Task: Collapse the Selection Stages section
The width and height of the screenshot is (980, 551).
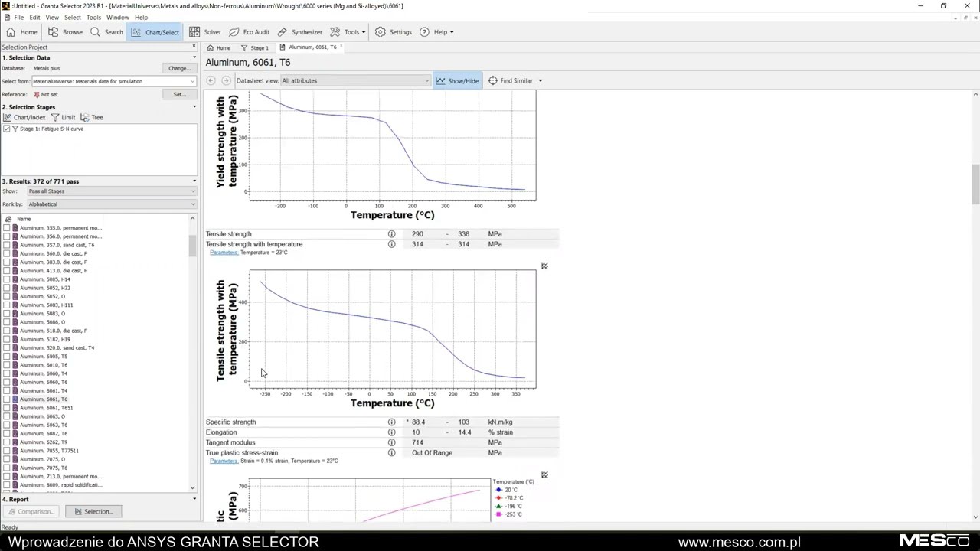Action: (194, 107)
